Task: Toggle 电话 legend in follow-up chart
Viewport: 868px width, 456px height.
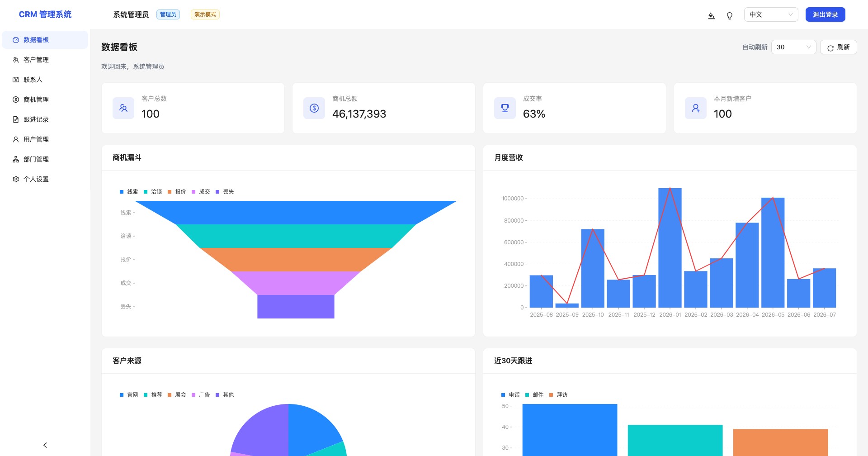Action: (x=510, y=395)
